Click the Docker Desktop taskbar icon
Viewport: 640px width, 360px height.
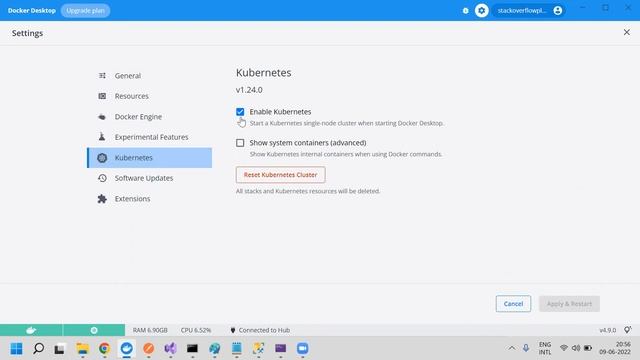127,349
